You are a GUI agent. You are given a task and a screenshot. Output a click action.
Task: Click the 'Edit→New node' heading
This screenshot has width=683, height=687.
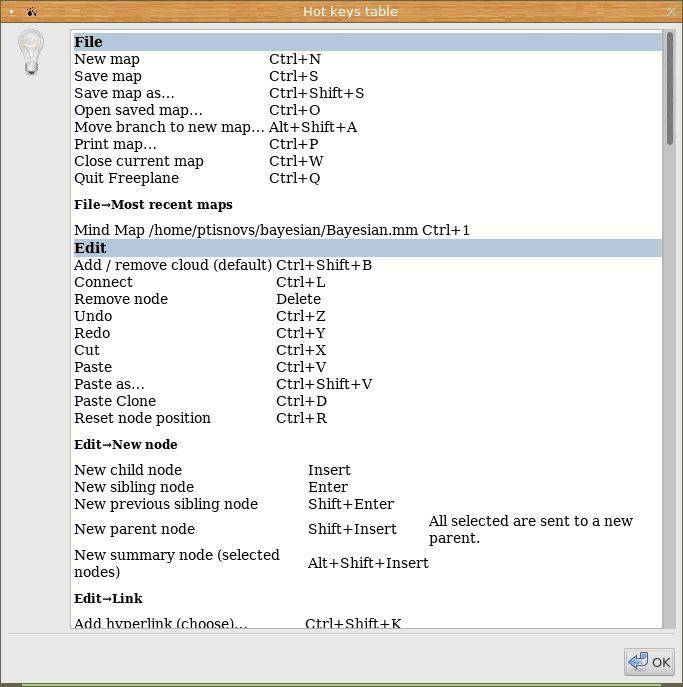(x=126, y=445)
